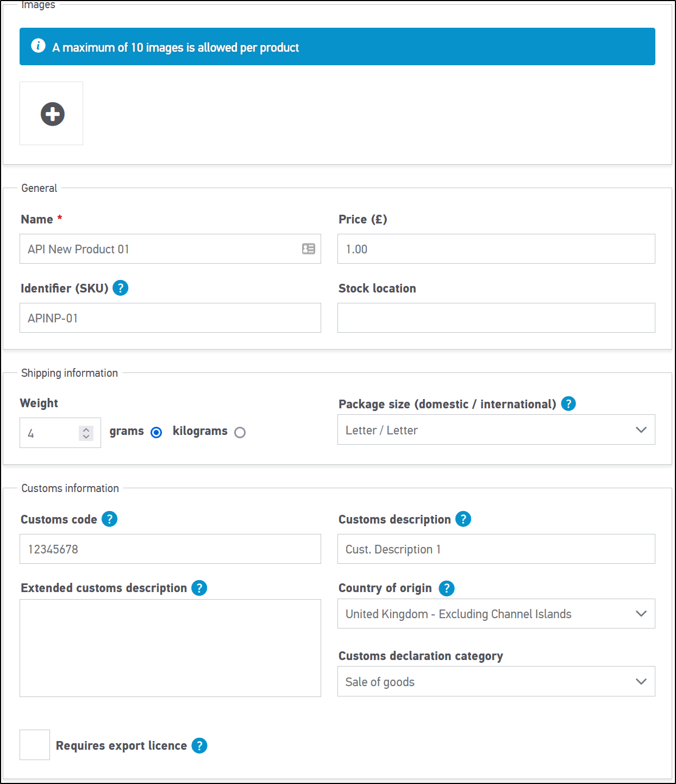
Task: Click the Extended customs description textarea
Action: pos(170,648)
